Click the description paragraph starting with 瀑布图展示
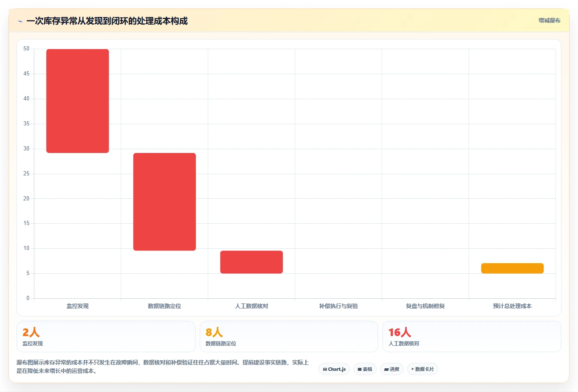 coord(163,367)
